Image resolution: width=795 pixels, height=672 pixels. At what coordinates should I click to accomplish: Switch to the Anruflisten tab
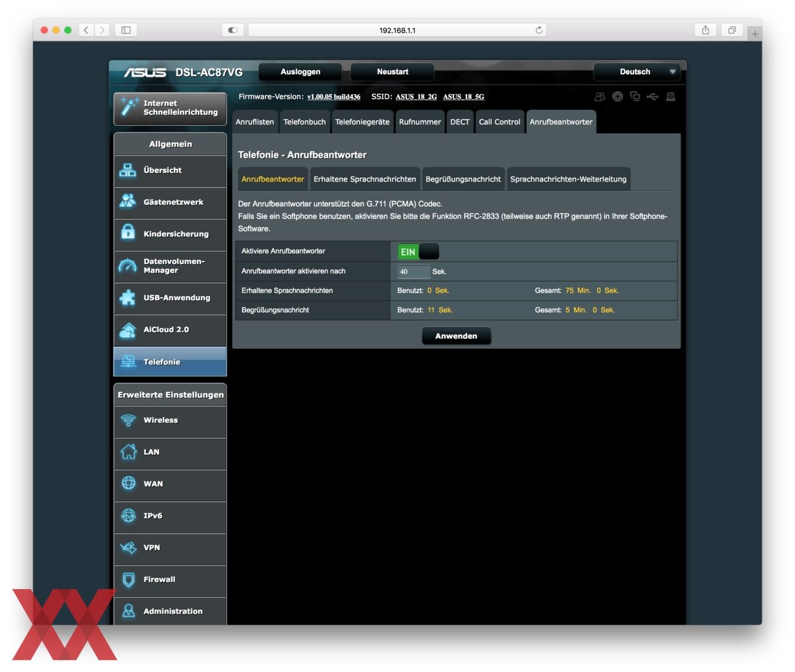click(x=255, y=122)
